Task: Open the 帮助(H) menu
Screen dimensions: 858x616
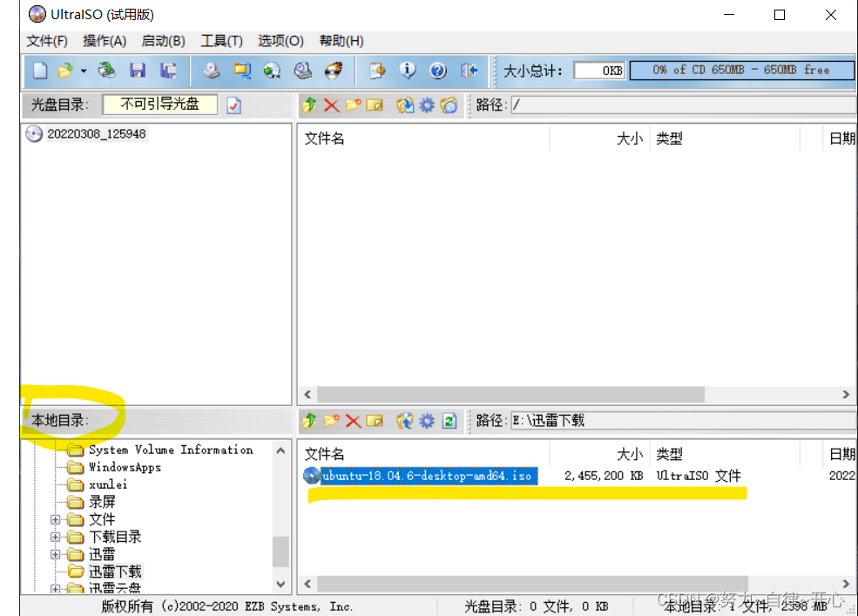Action: [341, 41]
